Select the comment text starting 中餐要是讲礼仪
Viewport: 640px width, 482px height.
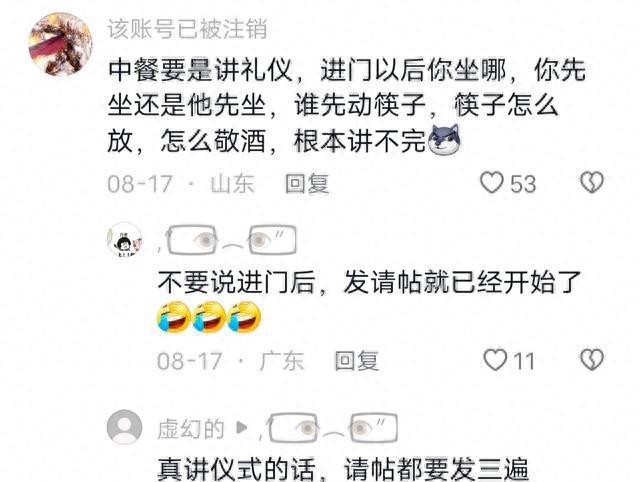347,105
